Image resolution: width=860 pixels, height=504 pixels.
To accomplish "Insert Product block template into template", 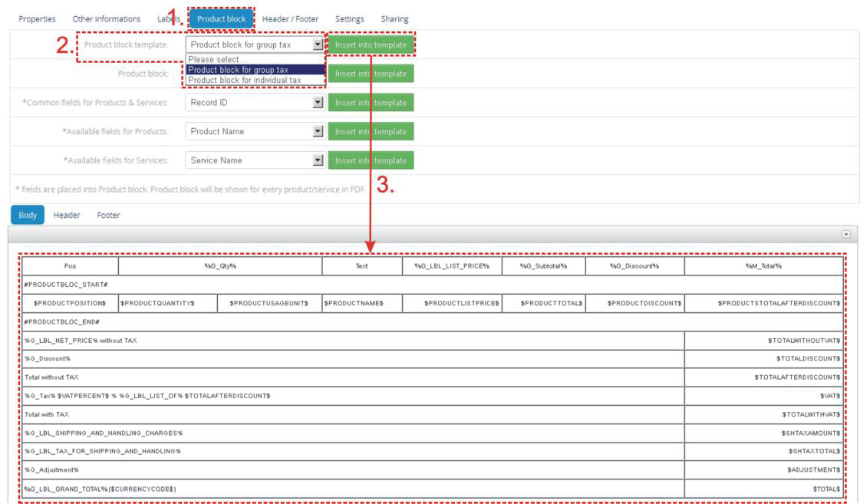I will (x=371, y=44).
